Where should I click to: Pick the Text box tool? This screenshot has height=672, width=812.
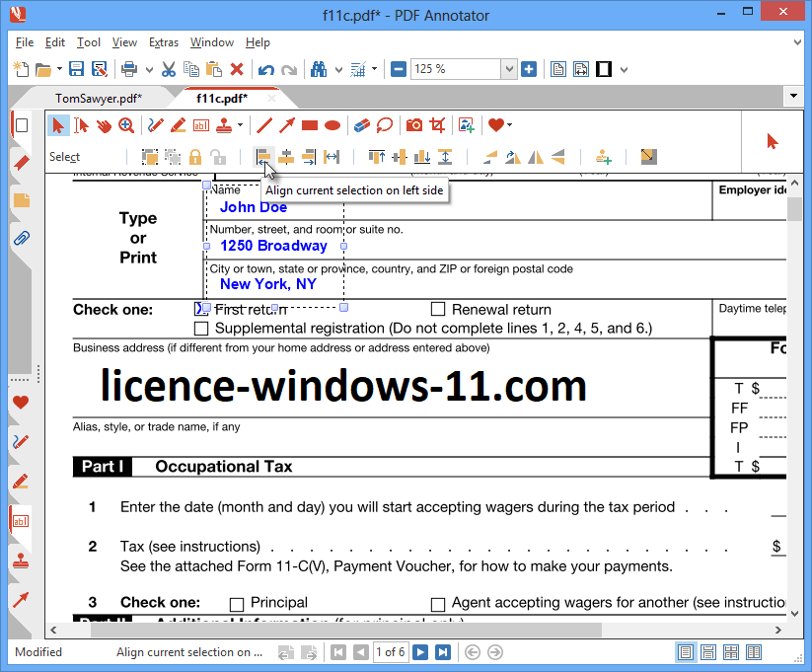[200, 125]
